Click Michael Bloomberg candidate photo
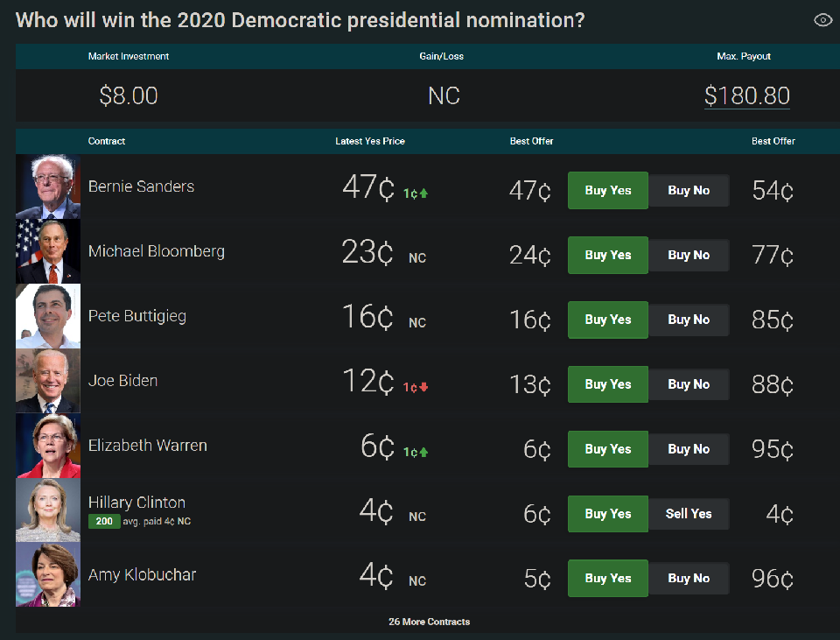 point(48,252)
